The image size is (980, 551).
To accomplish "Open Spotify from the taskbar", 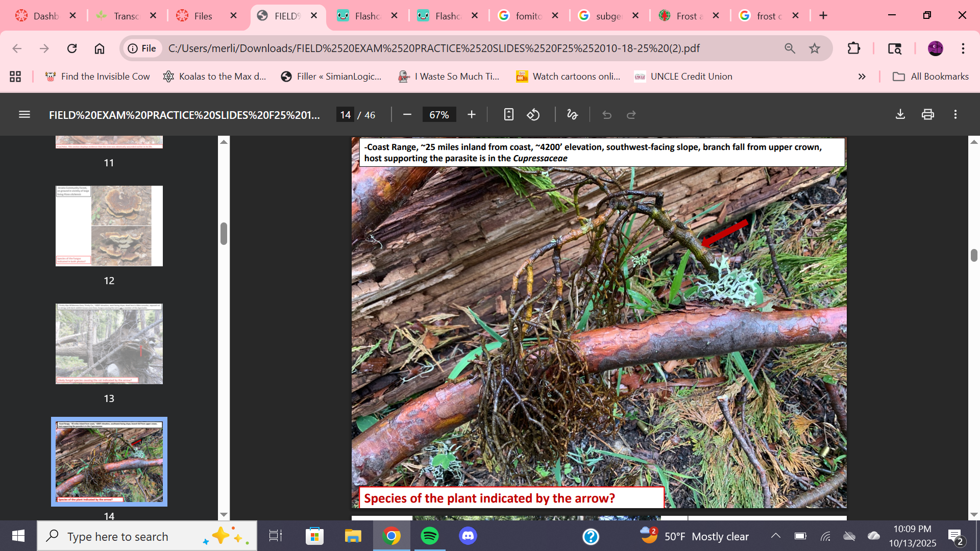I will (430, 536).
